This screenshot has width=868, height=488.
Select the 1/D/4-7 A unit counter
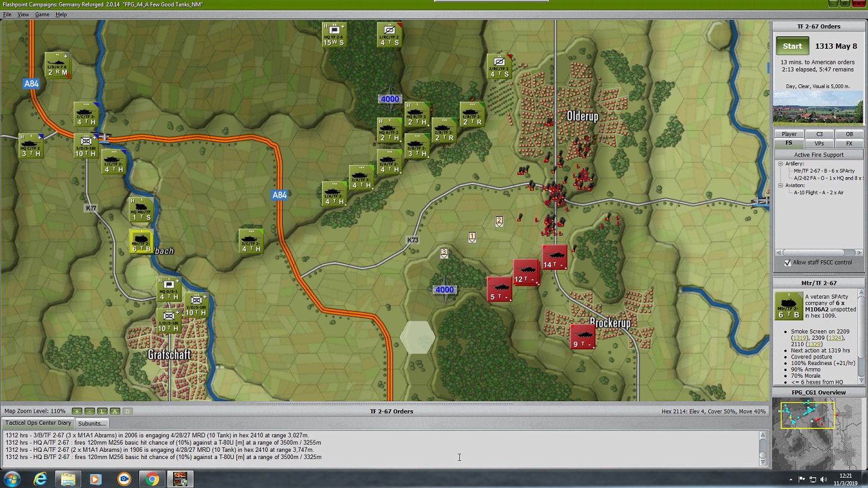click(58, 65)
